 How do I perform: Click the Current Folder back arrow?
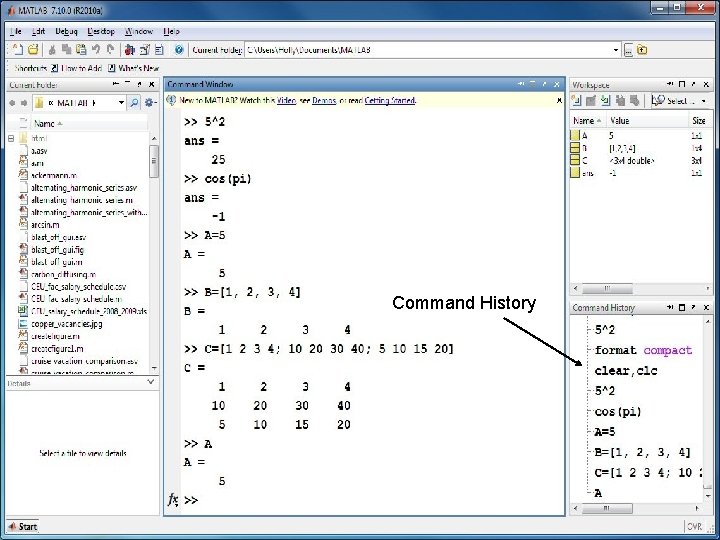pyautogui.click(x=12, y=103)
